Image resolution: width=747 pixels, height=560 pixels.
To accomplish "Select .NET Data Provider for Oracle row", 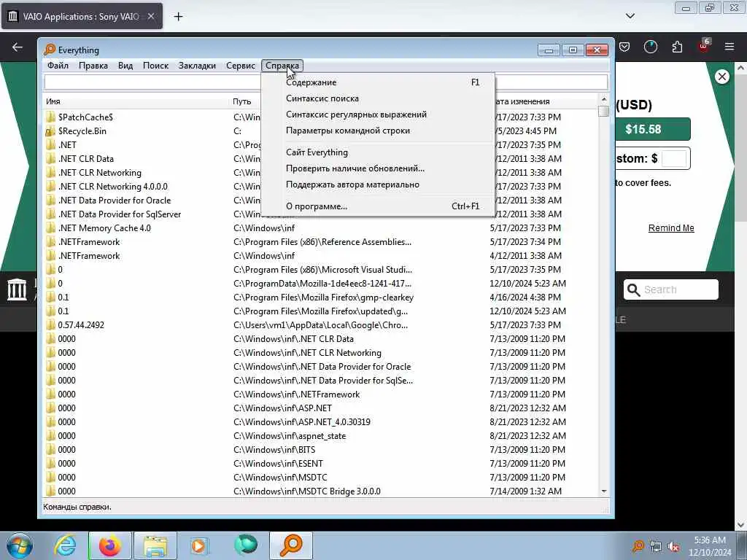I will (321, 201).
